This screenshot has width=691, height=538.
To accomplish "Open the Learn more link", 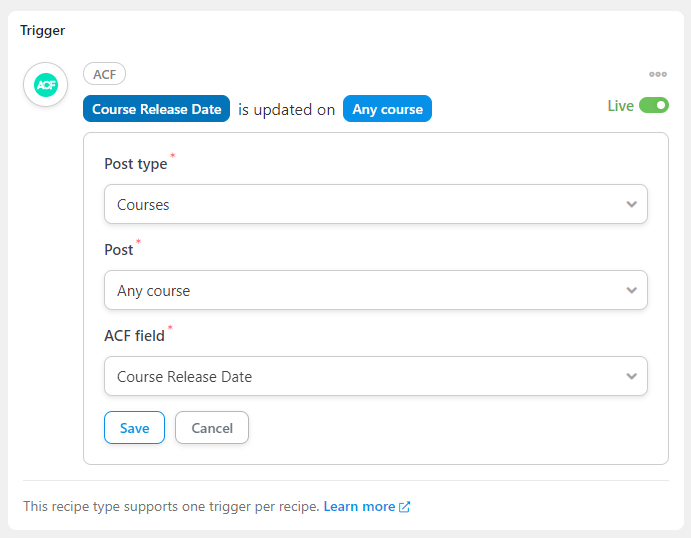I will (359, 507).
